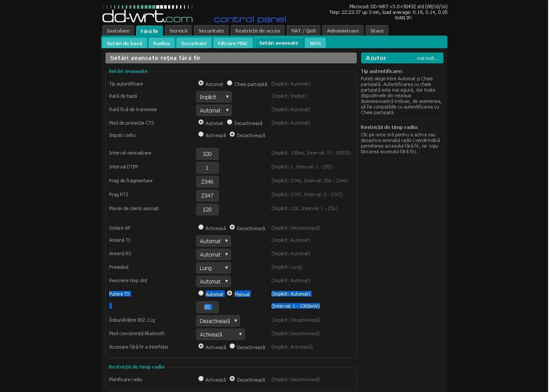Open the dd-wrt.com logo link

pyautogui.click(x=147, y=15)
